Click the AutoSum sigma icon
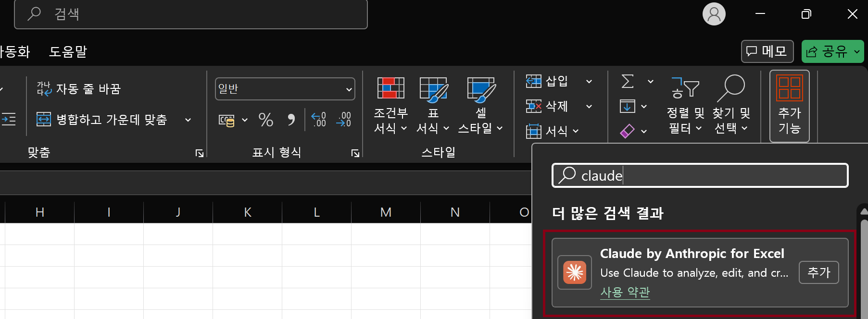Image resolution: width=868 pixels, height=319 pixels. [x=628, y=81]
